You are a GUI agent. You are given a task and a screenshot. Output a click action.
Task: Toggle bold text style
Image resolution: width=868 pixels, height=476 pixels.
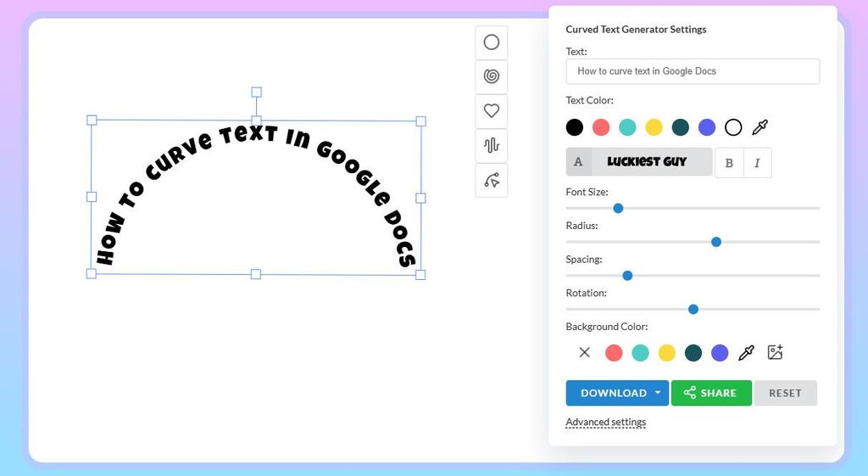[729, 163]
